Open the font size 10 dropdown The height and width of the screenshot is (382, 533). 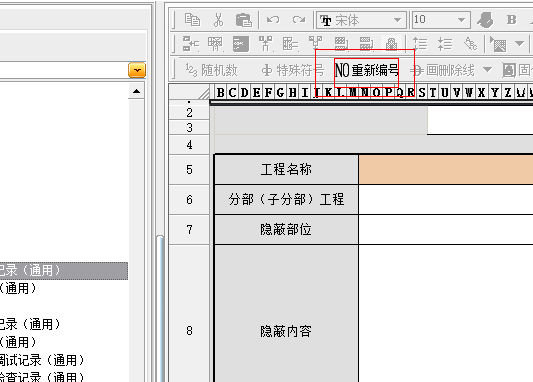(461, 20)
